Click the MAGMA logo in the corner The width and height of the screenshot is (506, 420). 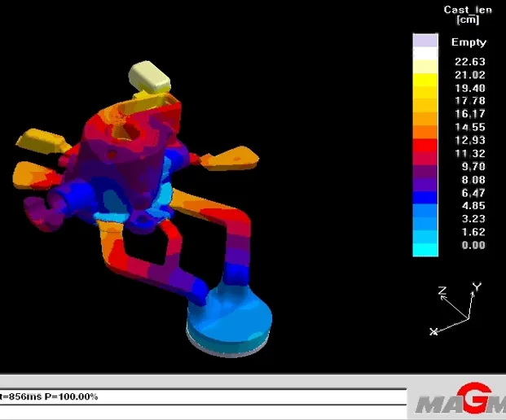pos(460,402)
